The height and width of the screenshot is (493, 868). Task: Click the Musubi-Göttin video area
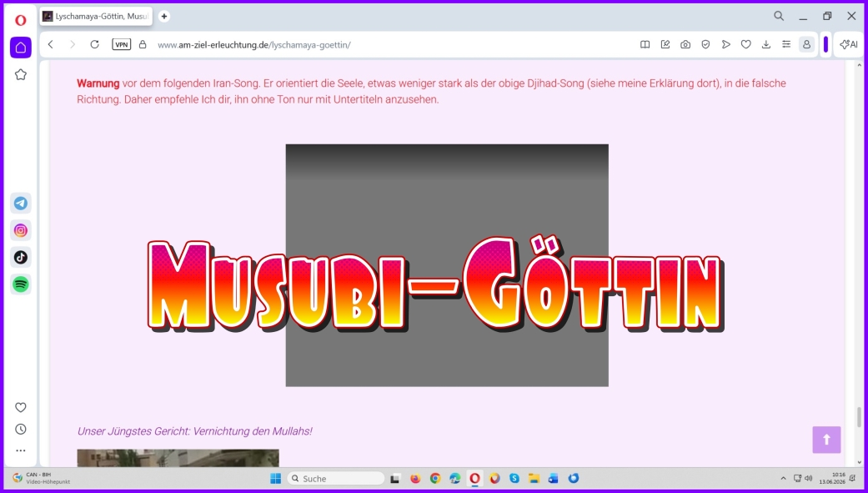point(447,265)
